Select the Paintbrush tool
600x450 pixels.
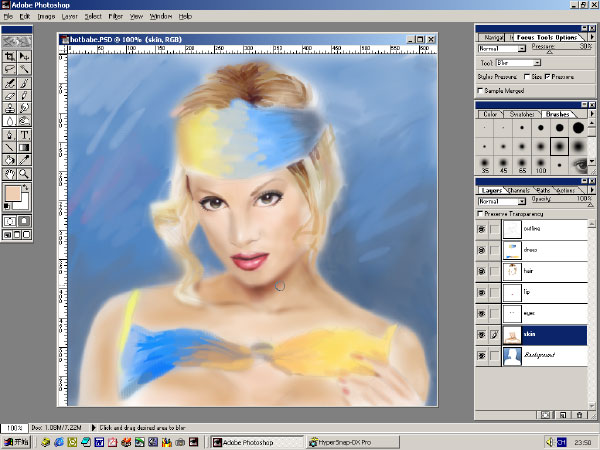point(24,83)
